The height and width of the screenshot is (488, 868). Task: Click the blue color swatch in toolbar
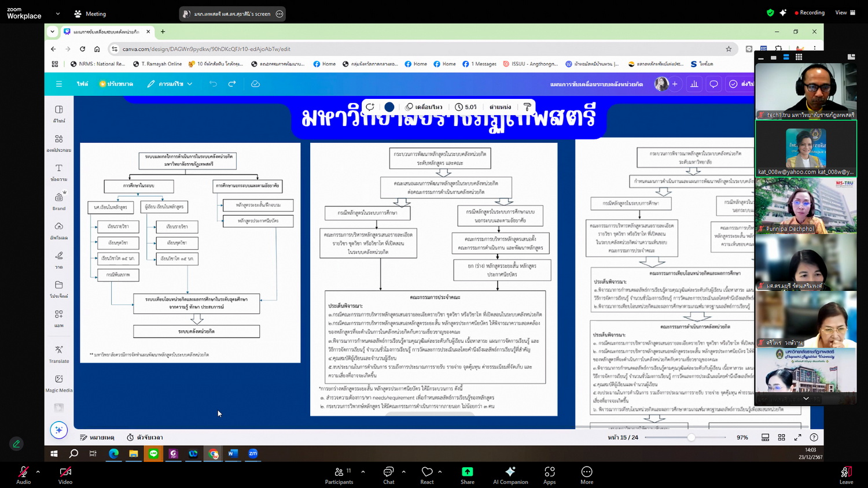click(389, 107)
